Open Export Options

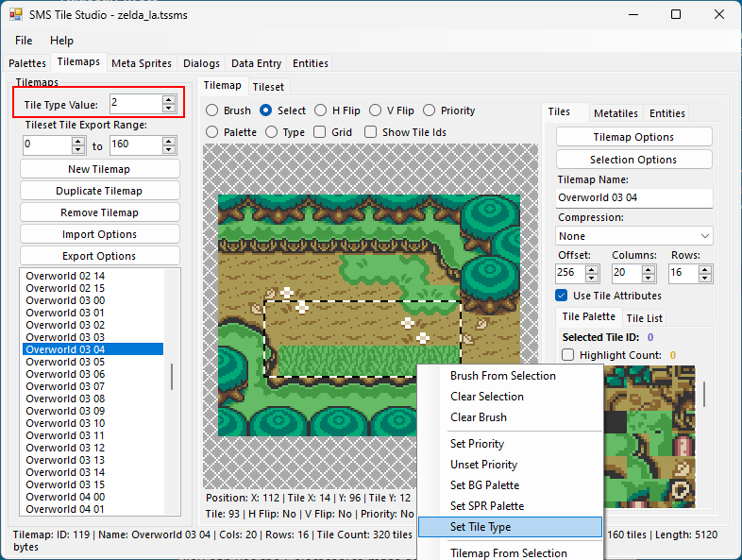point(99,256)
